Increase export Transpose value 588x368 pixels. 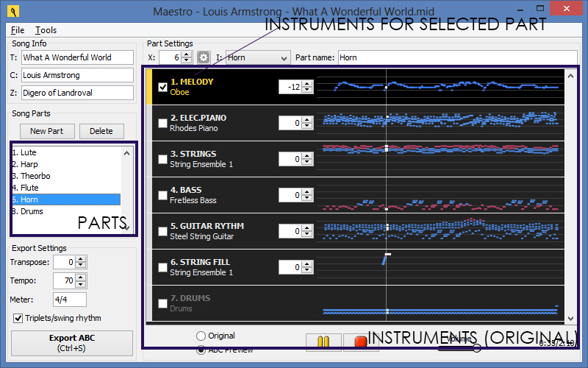coord(81,259)
